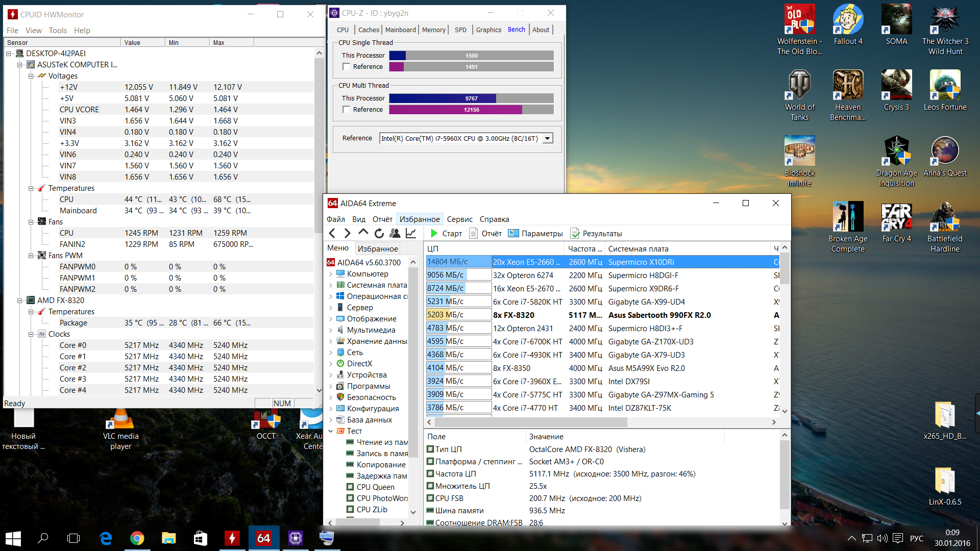
Task: Open the Сервис menu in AIDA64
Action: click(x=459, y=219)
